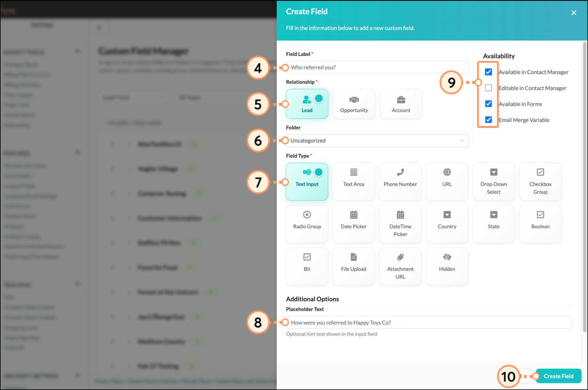Select the Boolean field type icon
588x390 pixels.
click(540, 215)
